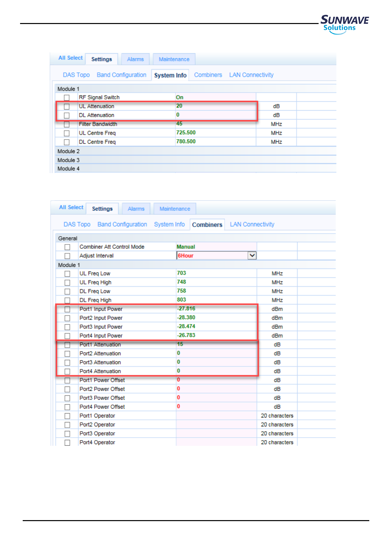Click the Sunwave Solutions logo
Image resolution: width=392 pixels, height=554 pixels.
[345, 24]
